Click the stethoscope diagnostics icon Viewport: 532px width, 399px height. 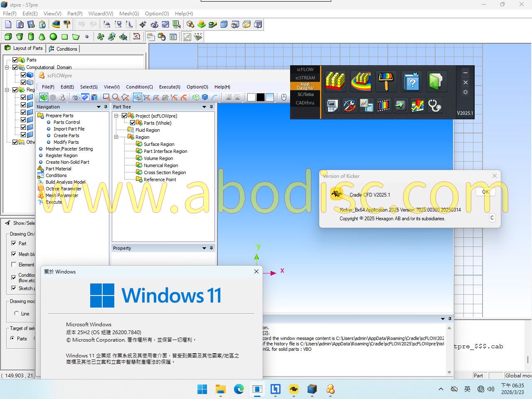coord(434,106)
